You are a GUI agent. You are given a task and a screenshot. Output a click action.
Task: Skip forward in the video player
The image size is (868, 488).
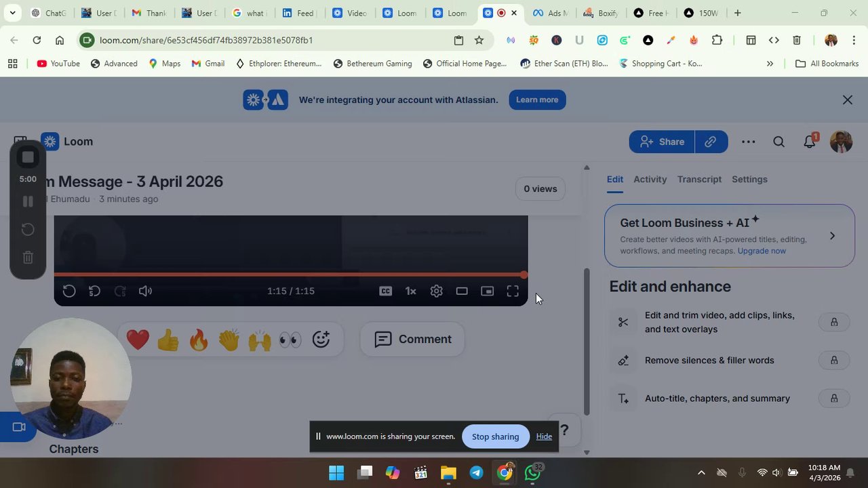point(120,291)
